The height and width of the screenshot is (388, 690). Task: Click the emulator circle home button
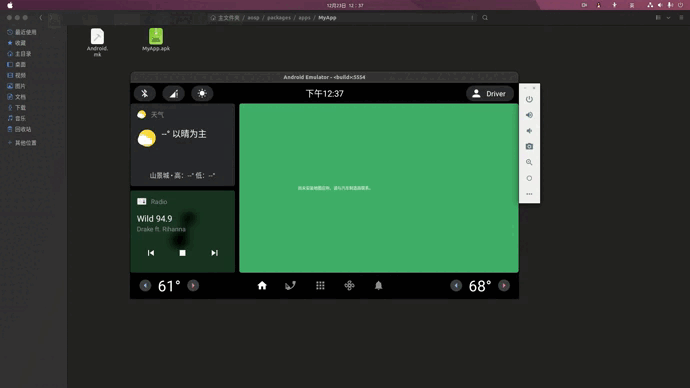coord(529,178)
